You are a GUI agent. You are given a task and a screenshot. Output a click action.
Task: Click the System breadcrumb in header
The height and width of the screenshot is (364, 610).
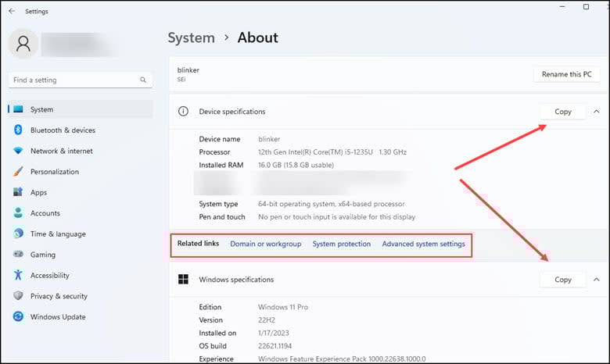(191, 37)
